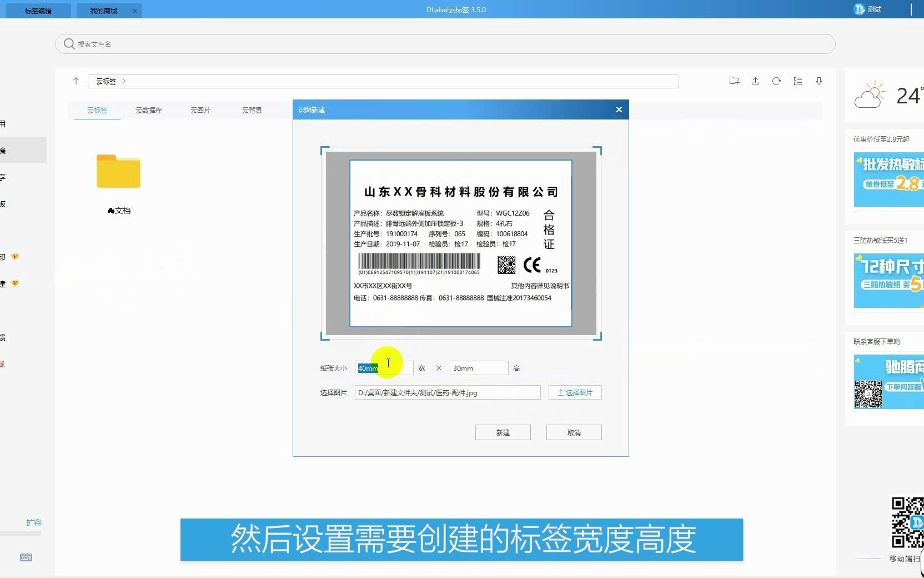Click the 三防热敏纸买5送1 text
The height and width of the screenshot is (578, 924).
(x=880, y=240)
